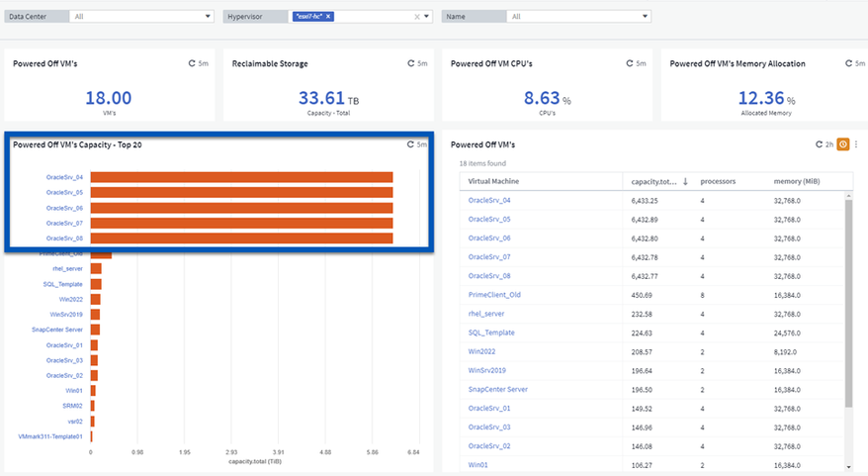Open the table widget three-dot menu

(x=856, y=144)
